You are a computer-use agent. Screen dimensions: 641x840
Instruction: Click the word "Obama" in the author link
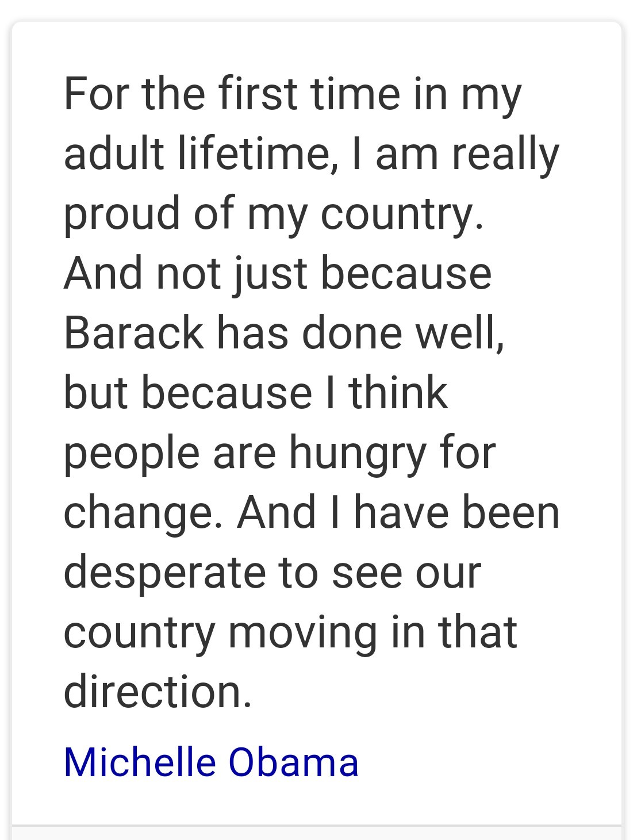(x=294, y=762)
